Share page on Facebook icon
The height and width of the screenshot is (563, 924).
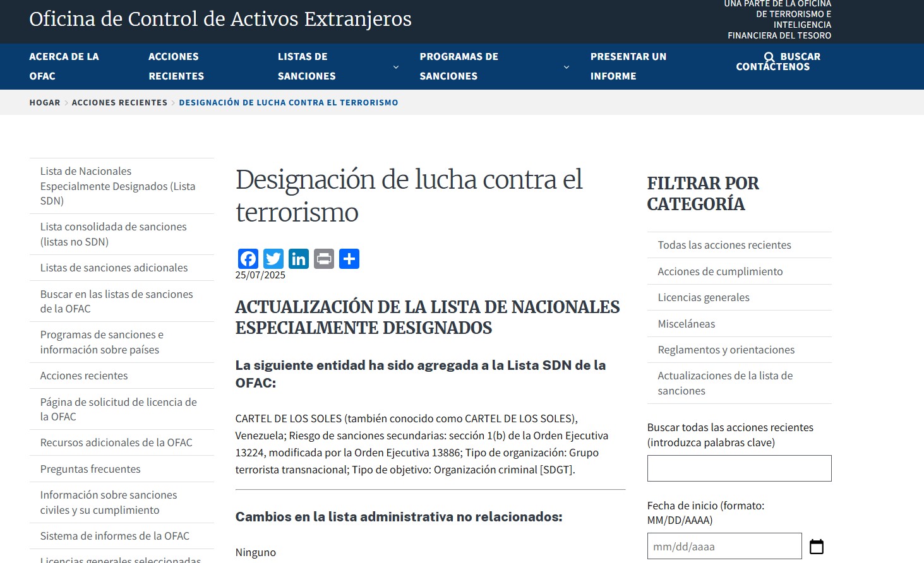click(x=248, y=259)
